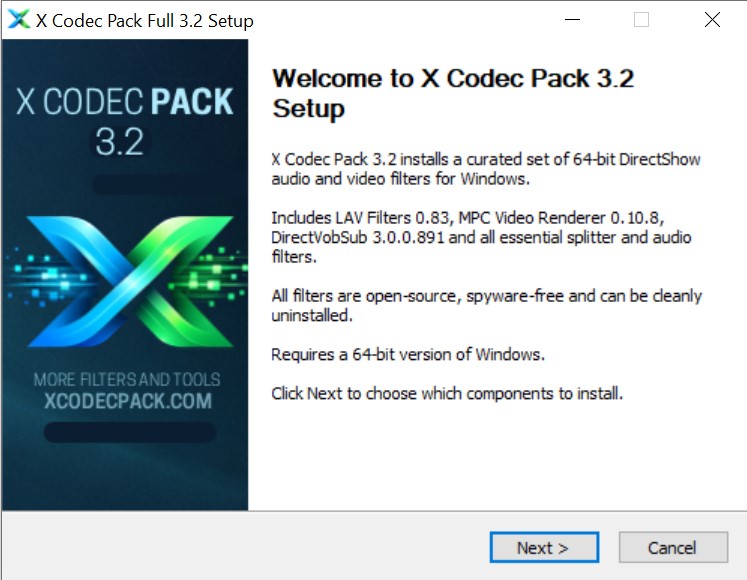Click the Welcome to X Codec Pack heading

453,93
